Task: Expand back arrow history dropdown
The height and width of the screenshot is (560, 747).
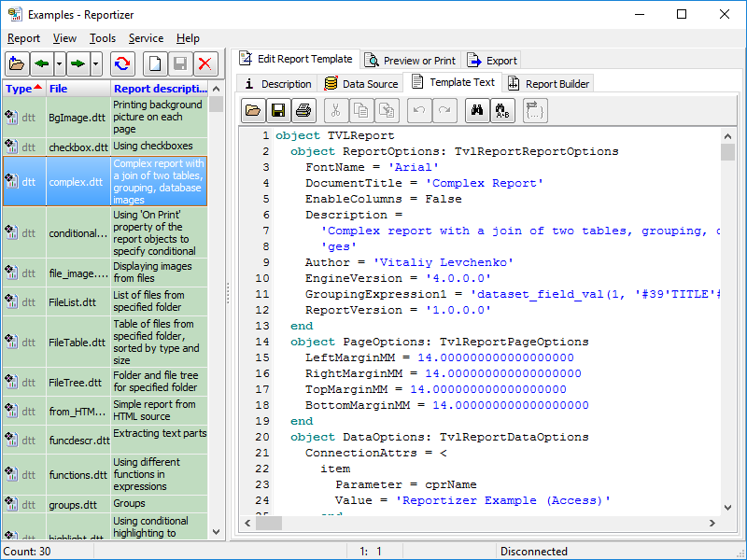Action: 60,63
